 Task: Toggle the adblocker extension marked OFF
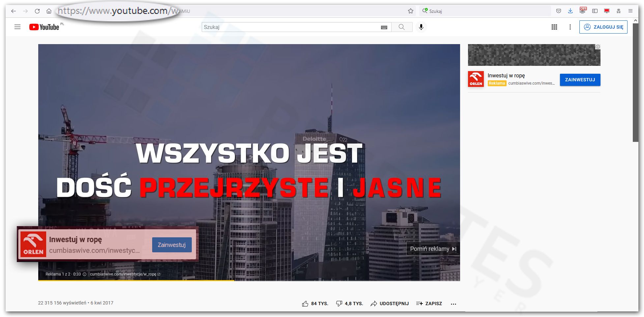[583, 11]
